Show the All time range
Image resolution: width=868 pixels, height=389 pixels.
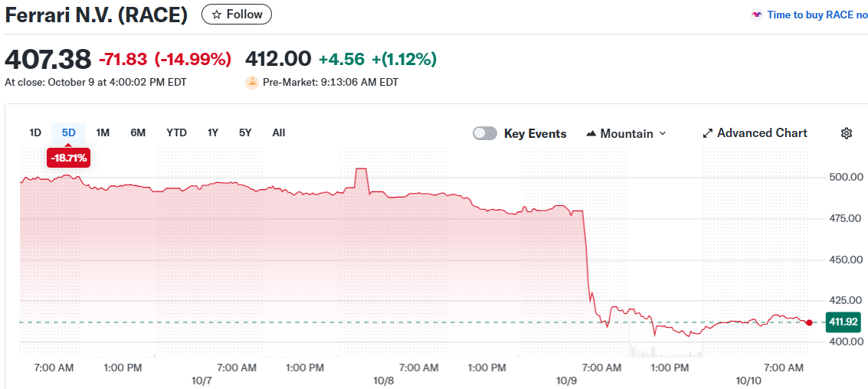pyautogui.click(x=279, y=132)
